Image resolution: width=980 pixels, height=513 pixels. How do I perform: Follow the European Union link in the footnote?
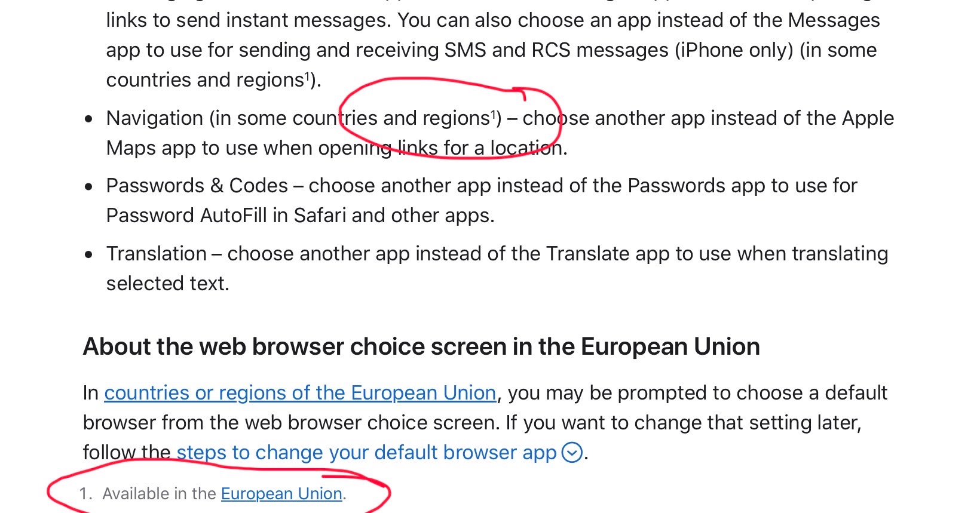pyautogui.click(x=281, y=494)
